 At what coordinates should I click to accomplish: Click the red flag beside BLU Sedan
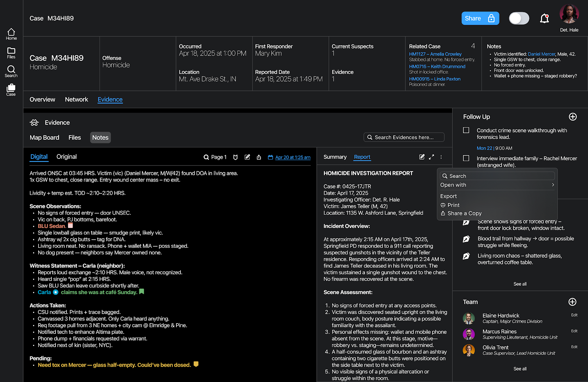pyautogui.click(x=71, y=225)
